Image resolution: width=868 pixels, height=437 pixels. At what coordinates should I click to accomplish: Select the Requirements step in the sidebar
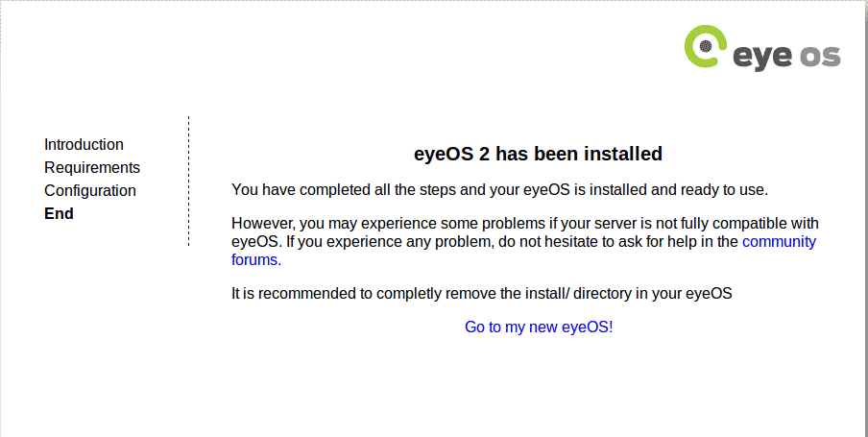[x=92, y=168]
